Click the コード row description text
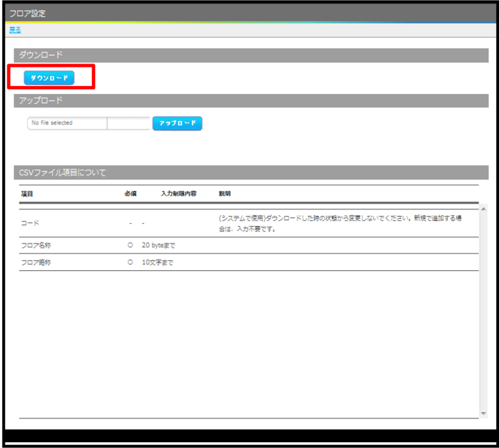Screen dimensions: 499x448 (x=340, y=223)
